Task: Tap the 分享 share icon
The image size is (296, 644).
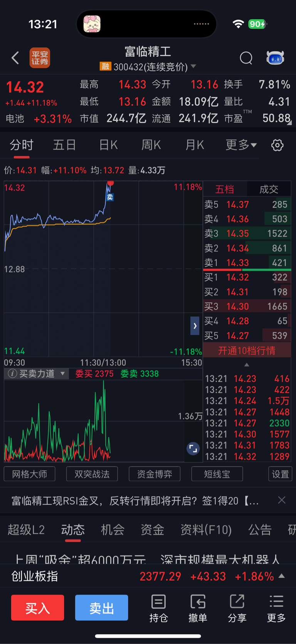Action: click(237, 608)
